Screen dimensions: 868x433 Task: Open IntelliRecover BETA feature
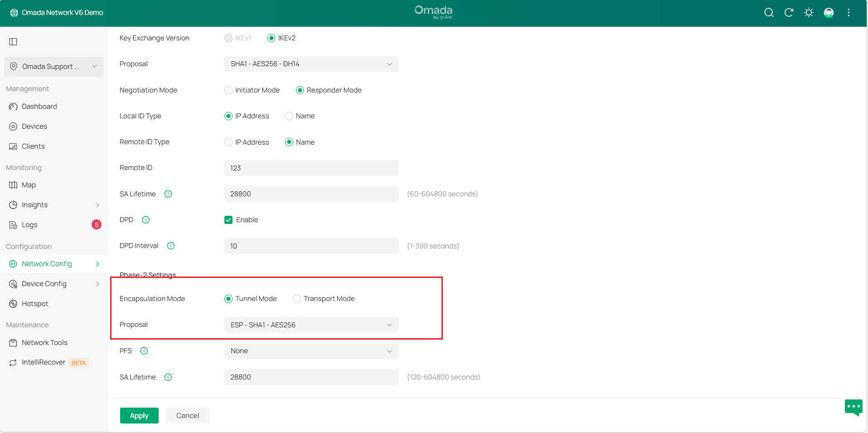pos(43,362)
